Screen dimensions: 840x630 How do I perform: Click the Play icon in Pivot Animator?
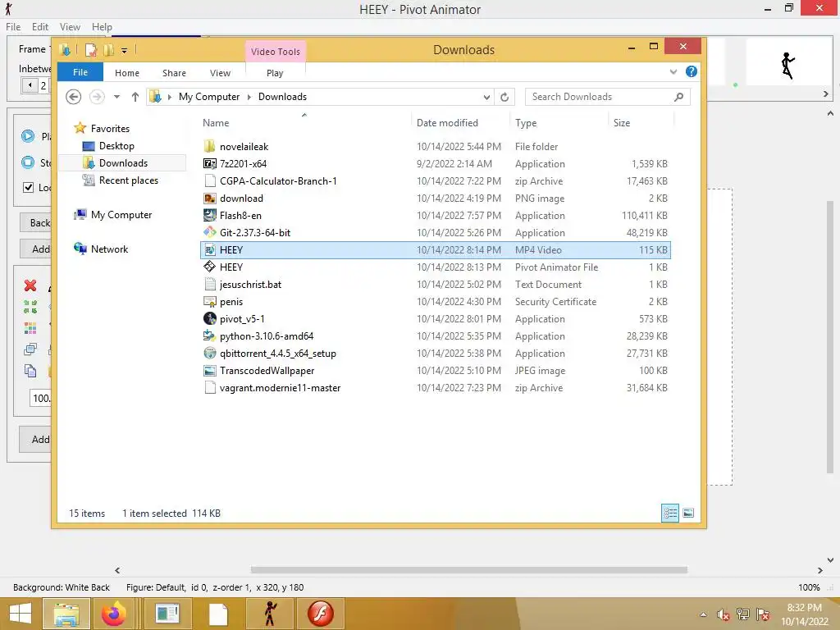pos(28,136)
